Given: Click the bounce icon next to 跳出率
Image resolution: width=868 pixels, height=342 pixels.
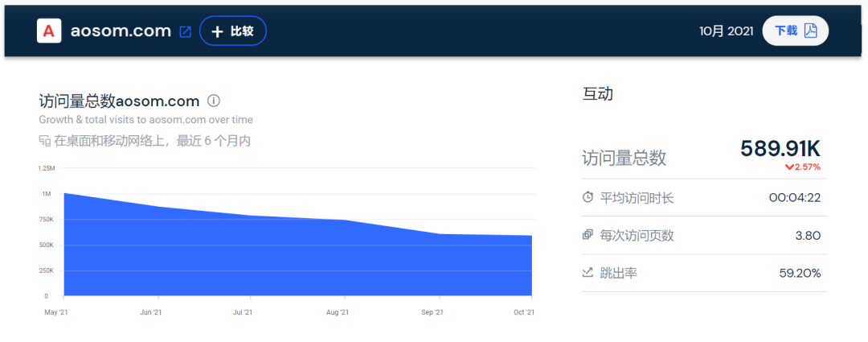Looking at the screenshot, I should 588,273.
